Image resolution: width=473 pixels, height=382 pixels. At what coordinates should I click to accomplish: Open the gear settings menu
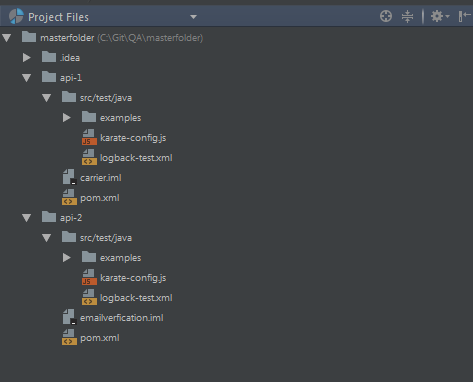(x=440, y=16)
